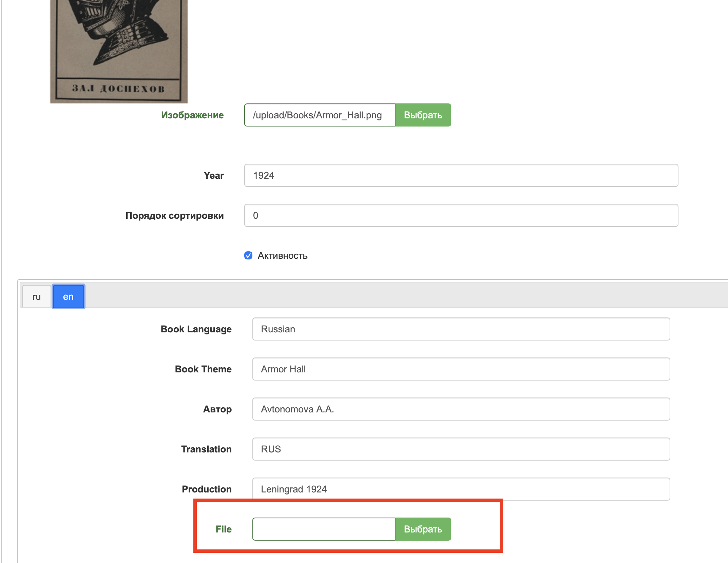The height and width of the screenshot is (563, 728).
Task: Click the Translation field containing RUS
Action: (461, 449)
